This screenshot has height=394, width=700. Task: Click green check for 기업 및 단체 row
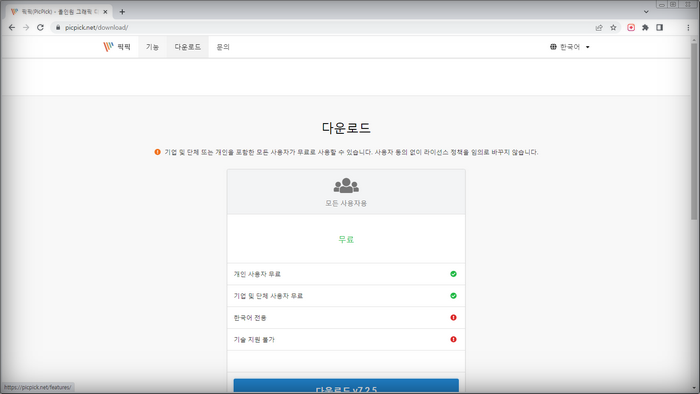pos(453,296)
